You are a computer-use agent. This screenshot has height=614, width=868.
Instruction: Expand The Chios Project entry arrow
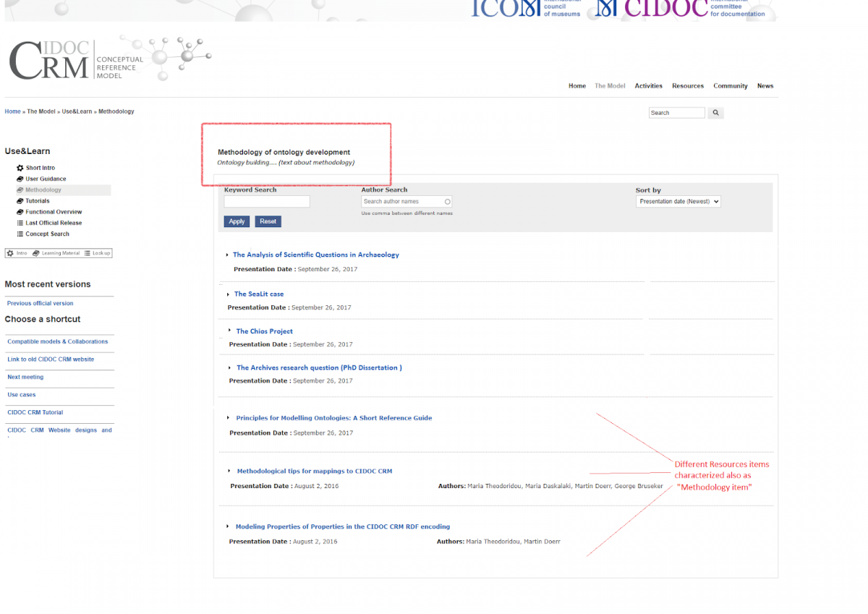point(229,331)
